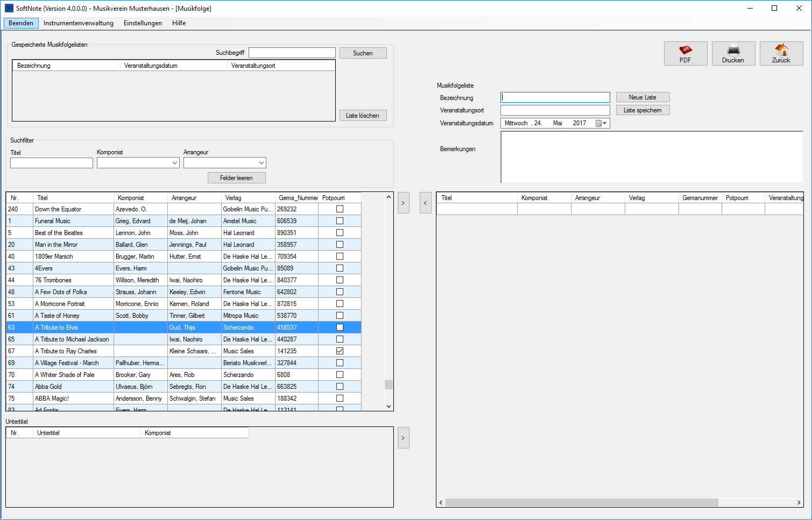
Task: Open the Einstellungen menu
Action: pyautogui.click(x=143, y=23)
